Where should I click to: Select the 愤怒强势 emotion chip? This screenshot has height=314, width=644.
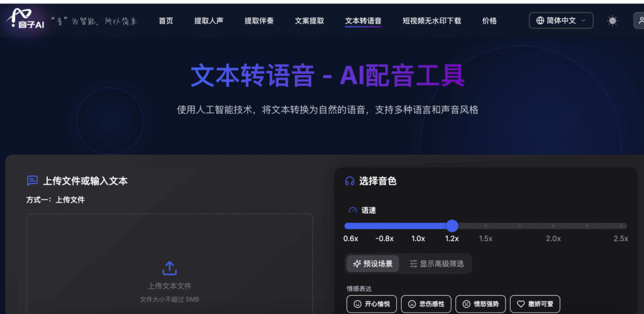point(480,304)
